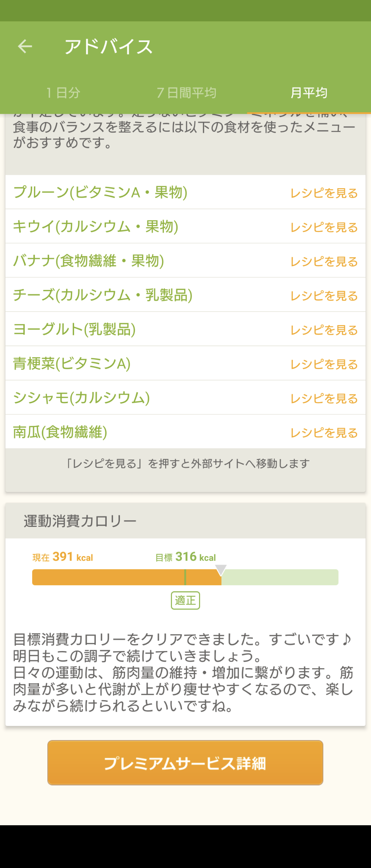Tap the back arrow icon

(x=25, y=46)
